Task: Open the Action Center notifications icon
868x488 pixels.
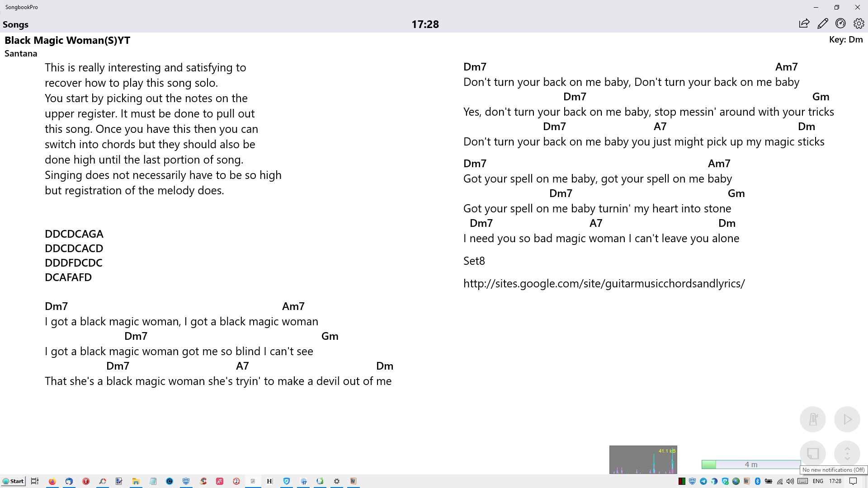Action: click(x=853, y=481)
